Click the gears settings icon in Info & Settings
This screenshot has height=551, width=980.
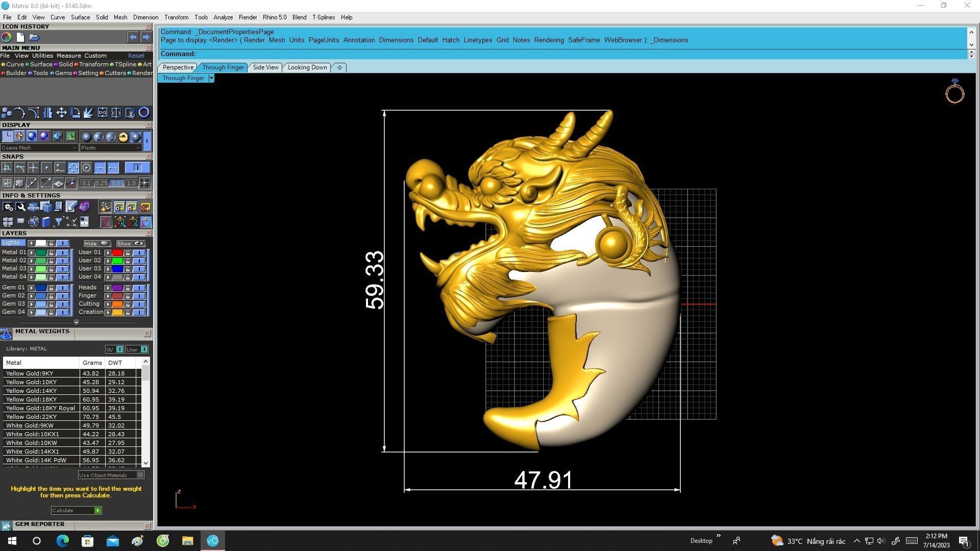coord(8,207)
